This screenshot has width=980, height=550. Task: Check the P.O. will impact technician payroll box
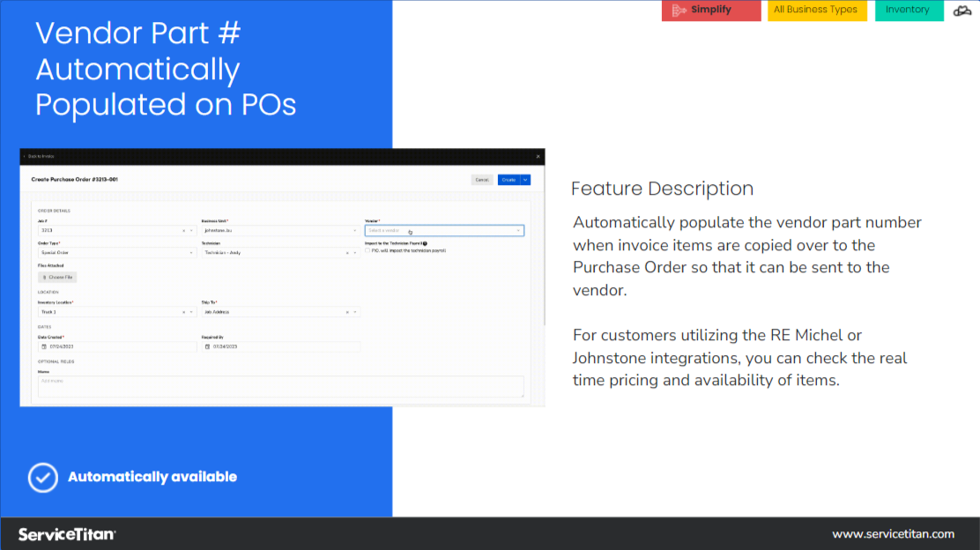tap(367, 250)
